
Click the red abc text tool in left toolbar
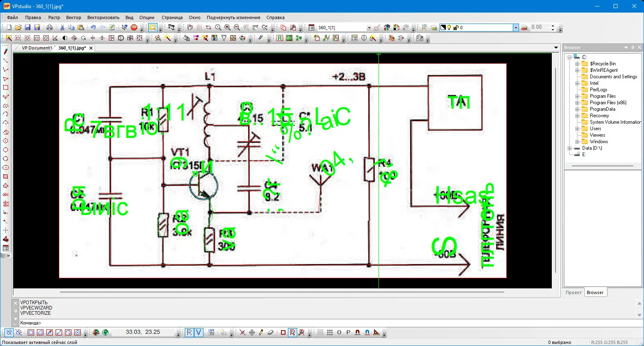pos(6,195)
